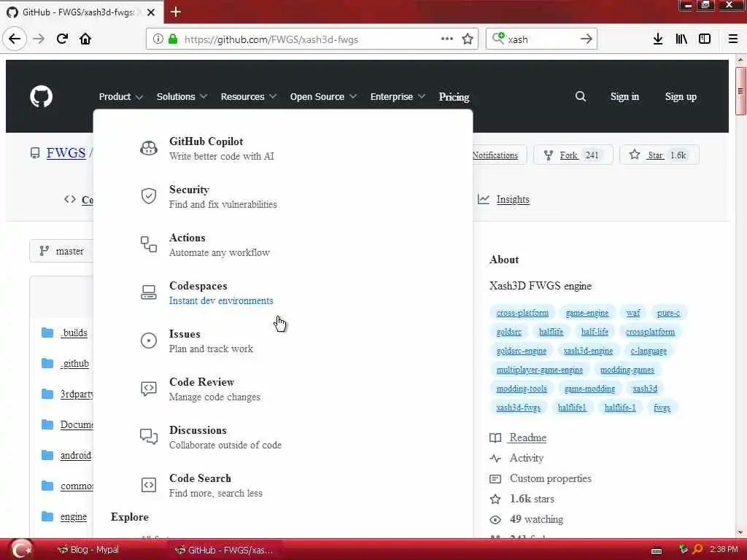Bookmark this page with star icon

point(468,39)
